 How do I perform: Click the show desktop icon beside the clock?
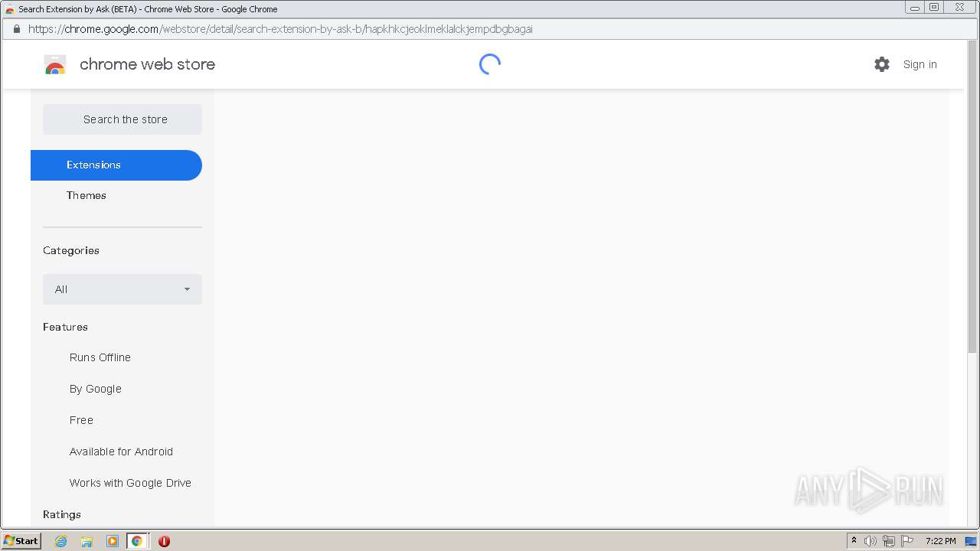point(971,541)
